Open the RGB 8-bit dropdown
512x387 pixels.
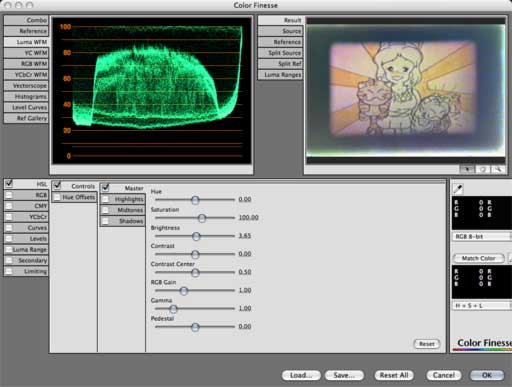point(482,236)
